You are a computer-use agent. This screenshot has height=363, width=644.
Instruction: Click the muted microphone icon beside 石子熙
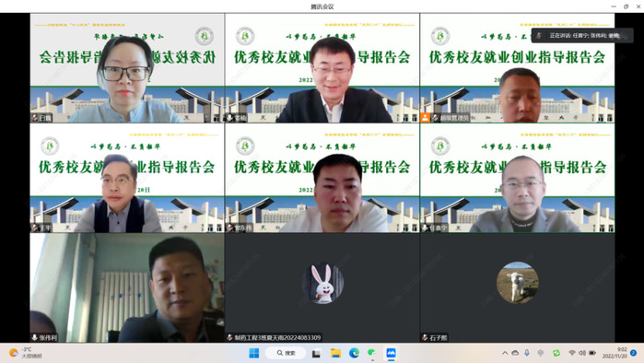point(425,337)
